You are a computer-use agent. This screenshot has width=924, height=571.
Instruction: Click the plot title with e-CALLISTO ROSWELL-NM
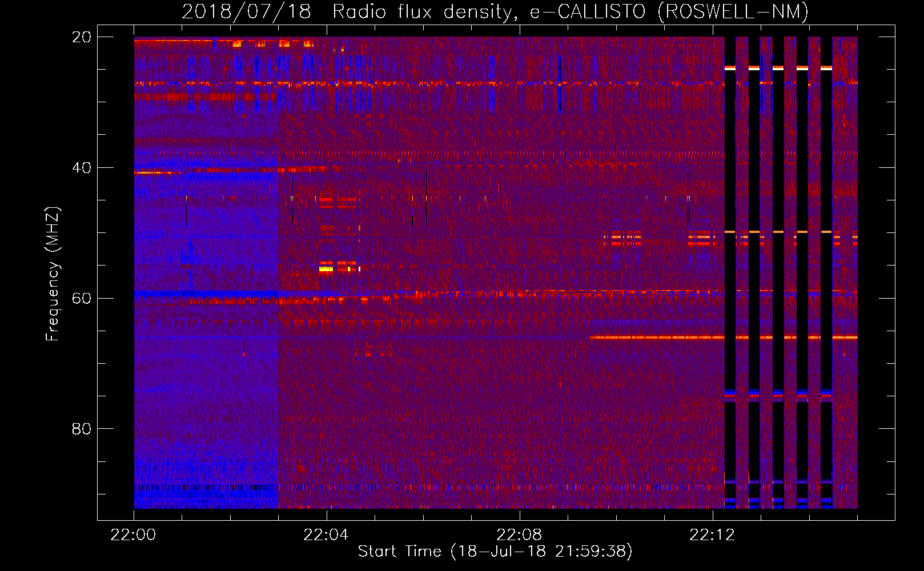point(495,11)
